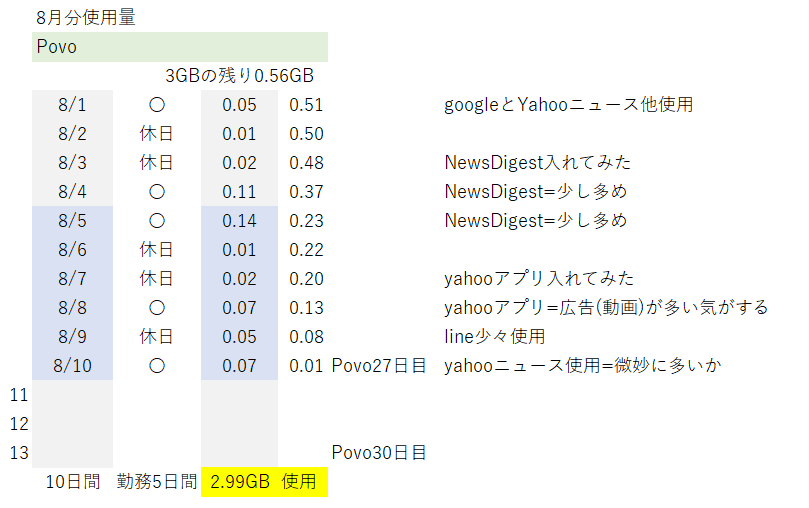The width and height of the screenshot is (809, 508).
Task: Click the 8月分使用量 title cell
Action: [x=86, y=18]
